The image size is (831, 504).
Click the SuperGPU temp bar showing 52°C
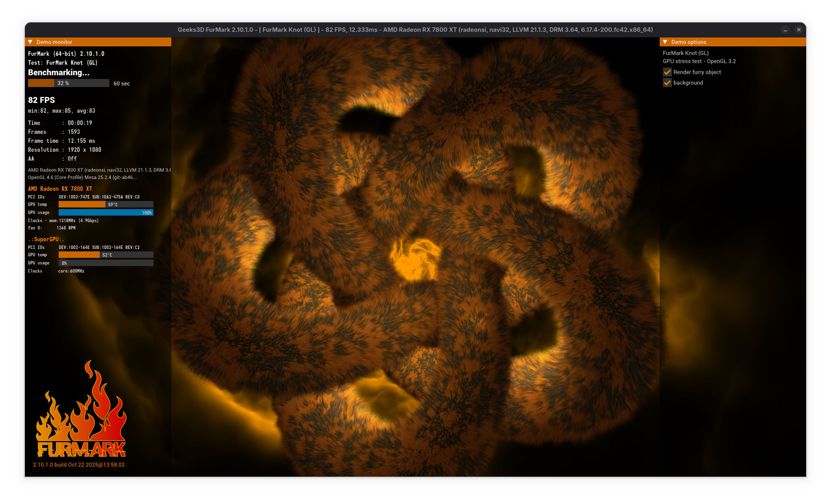coord(106,255)
